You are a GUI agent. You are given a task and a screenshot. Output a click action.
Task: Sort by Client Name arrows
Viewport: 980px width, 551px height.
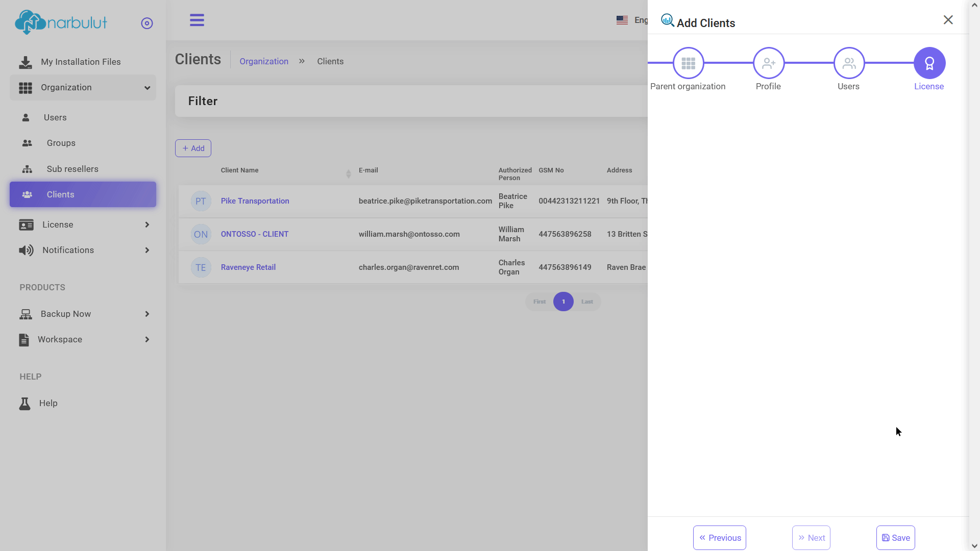[x=349, y=174]
